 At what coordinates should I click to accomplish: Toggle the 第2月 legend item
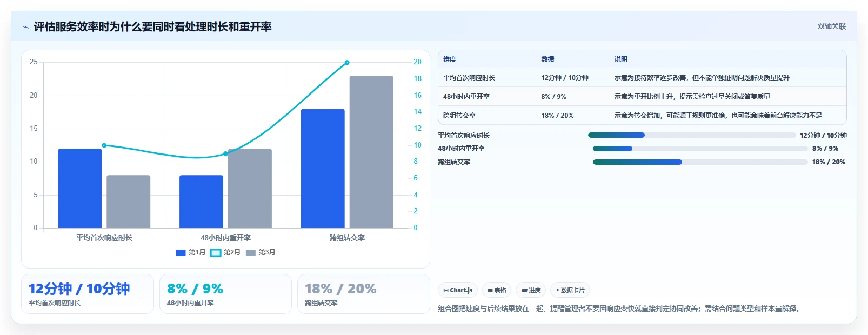pos(225,252)
